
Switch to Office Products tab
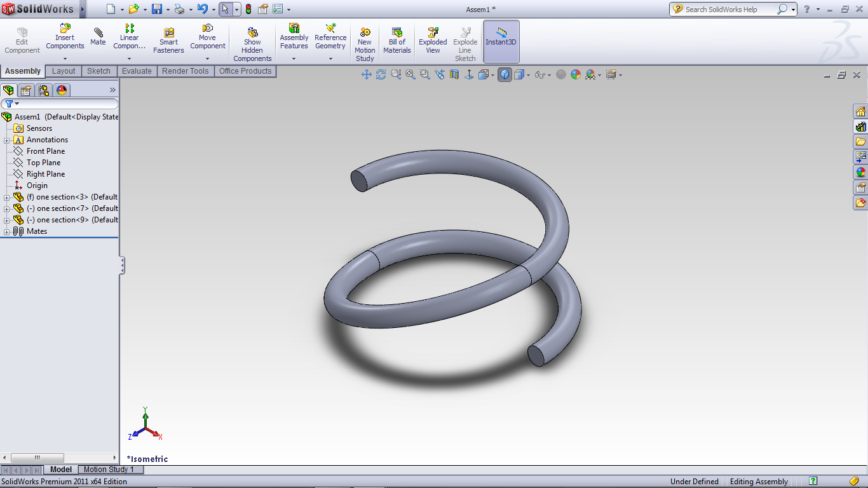(245, 71)
